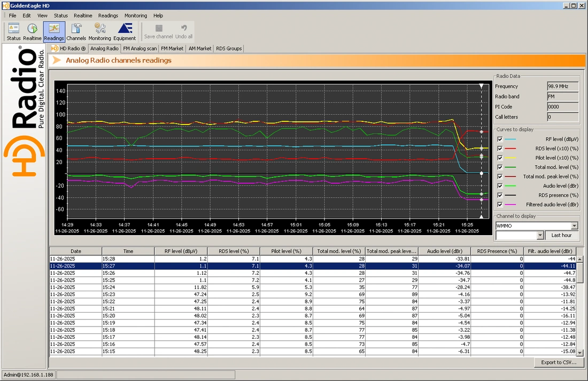
Task: Switch to the RDS Groups tab
Action: pos(229,49)
